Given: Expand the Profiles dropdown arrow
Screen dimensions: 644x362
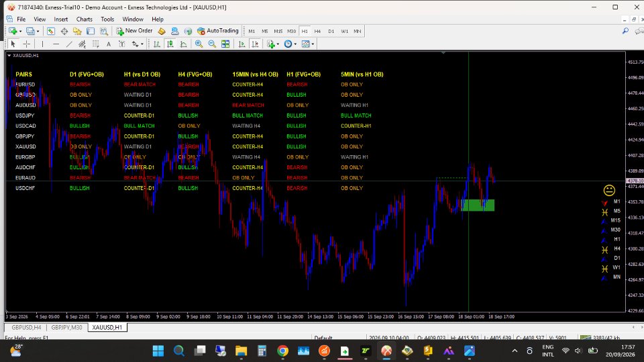Looking at the screenshot, I should coord(38,32).
